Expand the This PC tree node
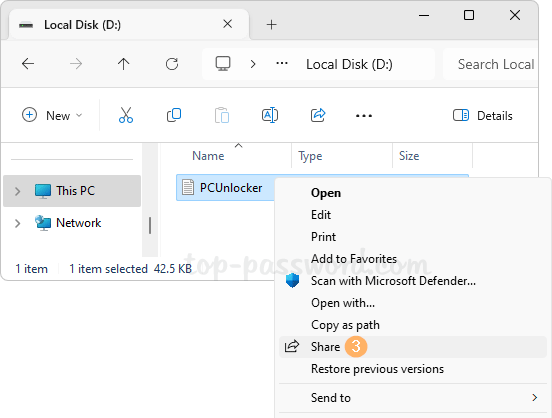Screen dimensions: 552x418 coord(18,191)
